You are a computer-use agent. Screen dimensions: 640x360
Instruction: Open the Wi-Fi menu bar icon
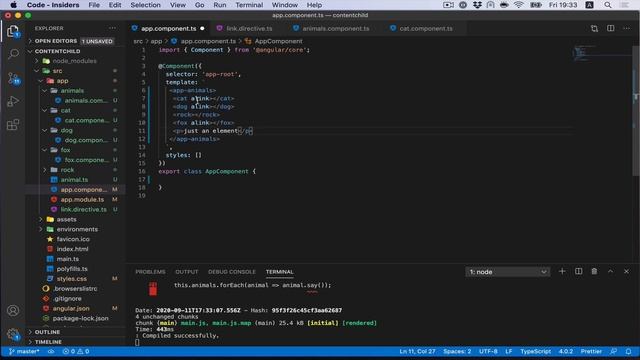[518, 5]
